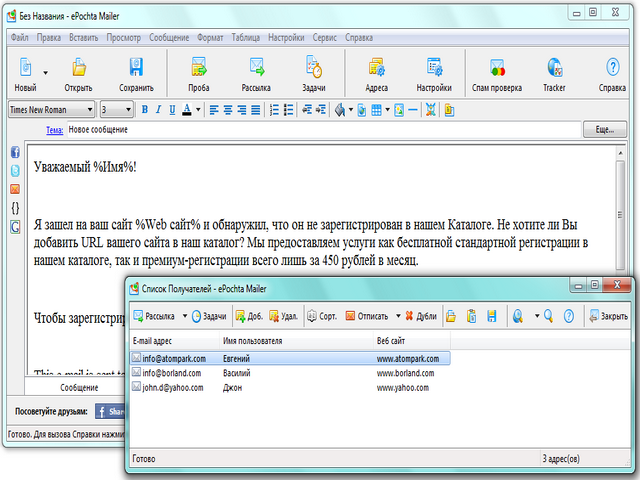Viewport: 640px width, 480px height.
Task: Run Спам проверка tool
Action: coord(497,67)
